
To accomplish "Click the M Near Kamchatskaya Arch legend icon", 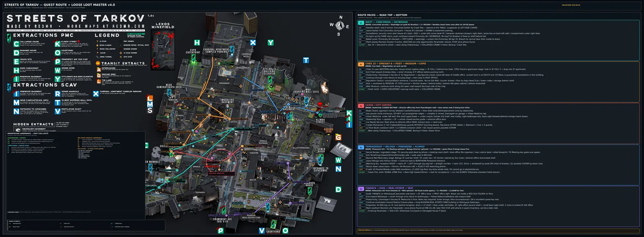I will point(16,102).
